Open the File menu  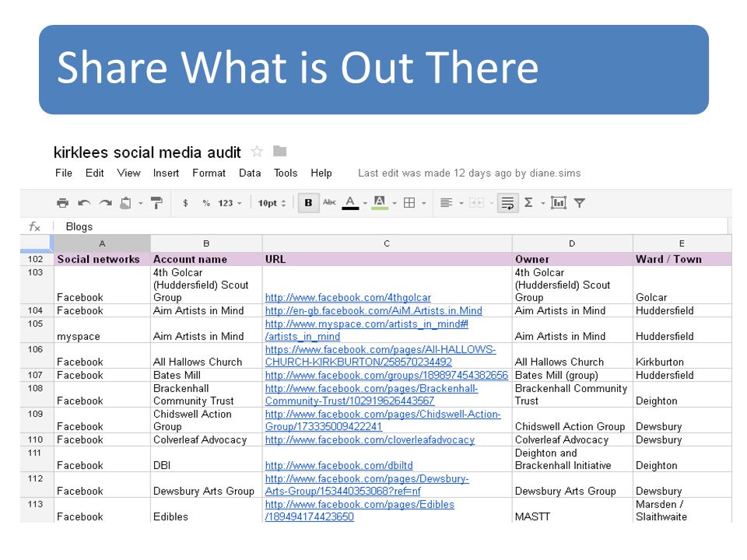(63, 173)
